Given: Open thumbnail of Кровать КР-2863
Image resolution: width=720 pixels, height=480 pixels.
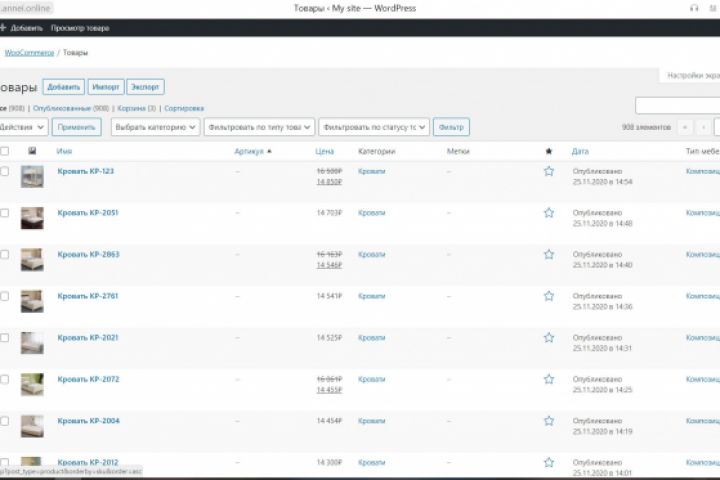Looking at the screenshot, I should 32,260.
